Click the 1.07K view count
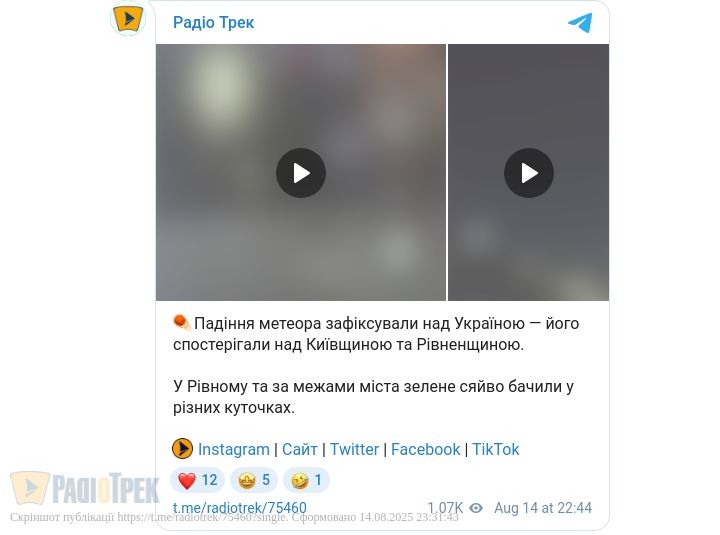This screenshot has height=535, width=720. 445,508
